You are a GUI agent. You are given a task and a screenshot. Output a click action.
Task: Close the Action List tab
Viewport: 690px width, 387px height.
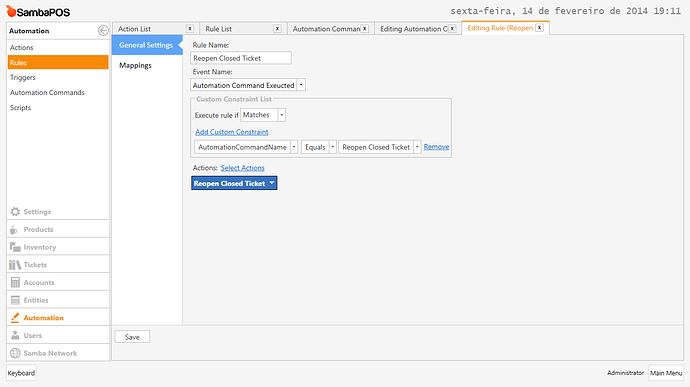(190, 29)
